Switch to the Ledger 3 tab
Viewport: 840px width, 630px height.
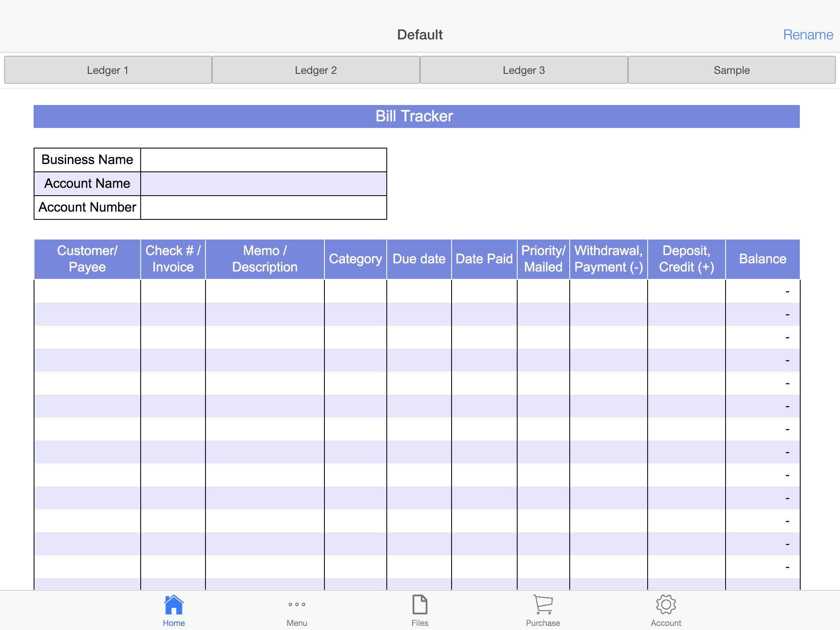[524, 70]
